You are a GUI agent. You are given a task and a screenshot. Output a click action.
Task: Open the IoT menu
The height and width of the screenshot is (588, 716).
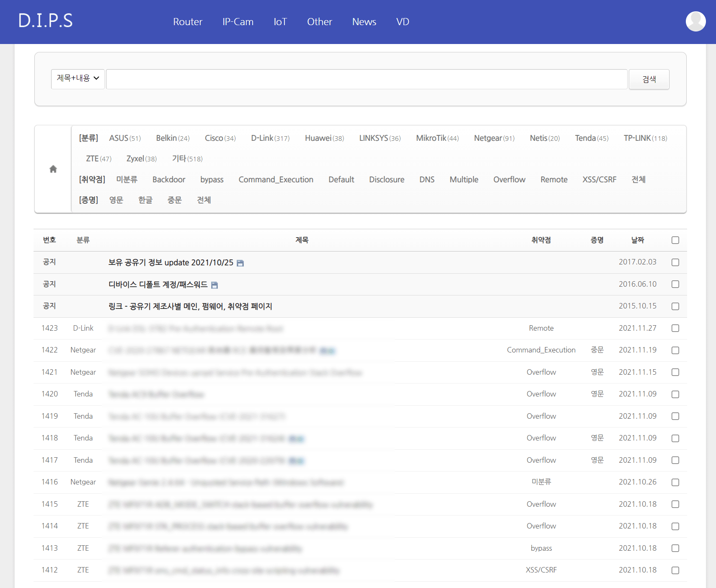coord(280,22)
